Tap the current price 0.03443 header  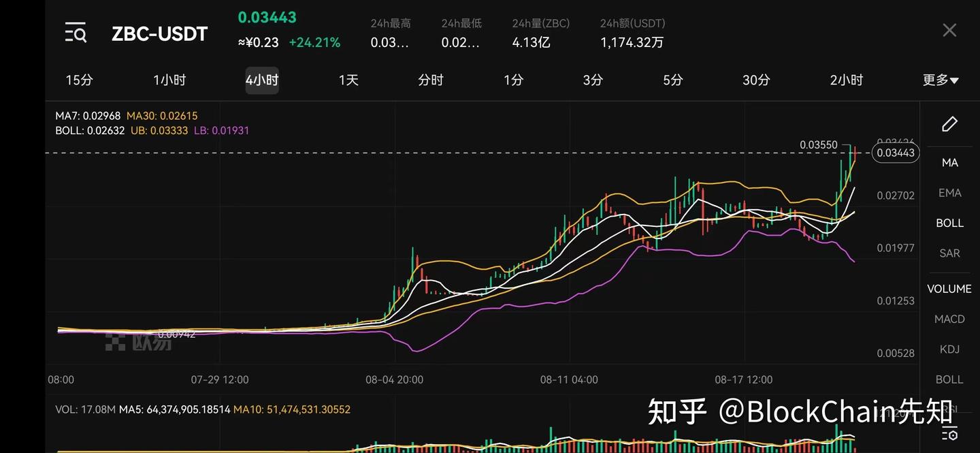pos(267,17)
